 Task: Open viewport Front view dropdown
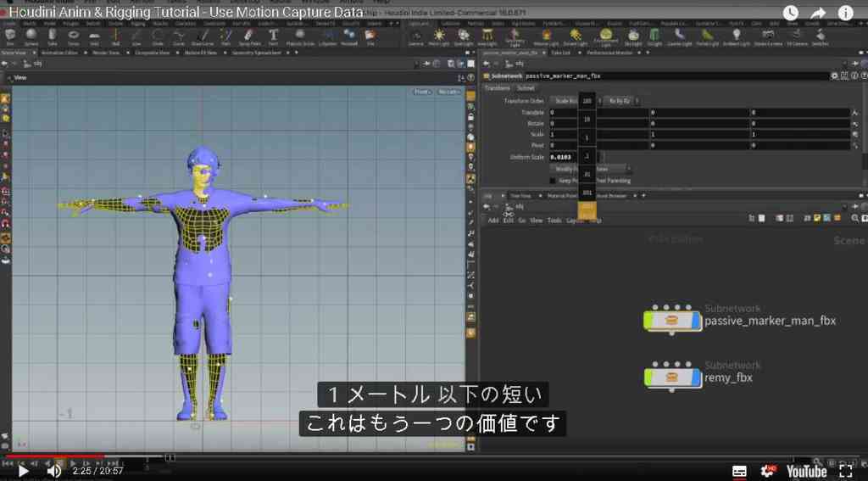coord(422,92)
